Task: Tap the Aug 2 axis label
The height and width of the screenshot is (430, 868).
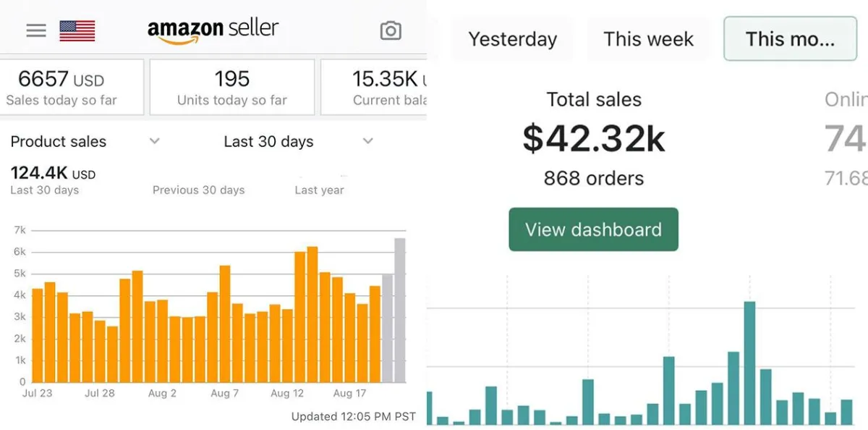Action: (162, 393)
